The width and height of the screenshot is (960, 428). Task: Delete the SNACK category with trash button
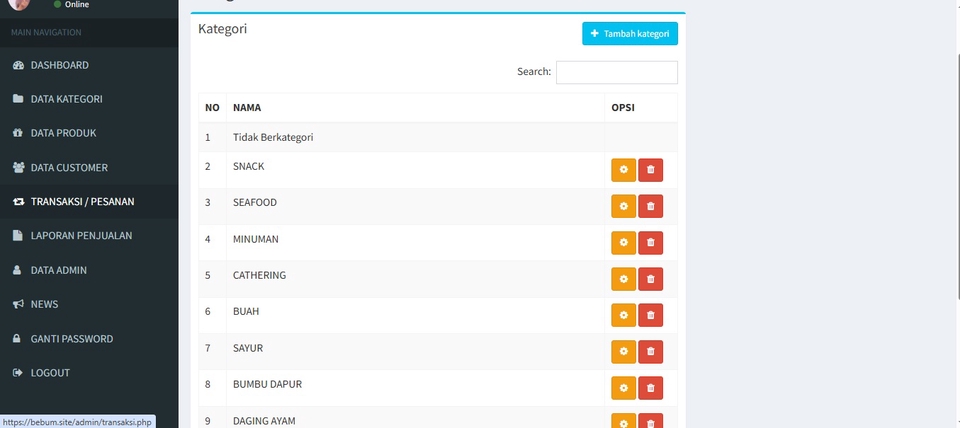pos(650,170)
